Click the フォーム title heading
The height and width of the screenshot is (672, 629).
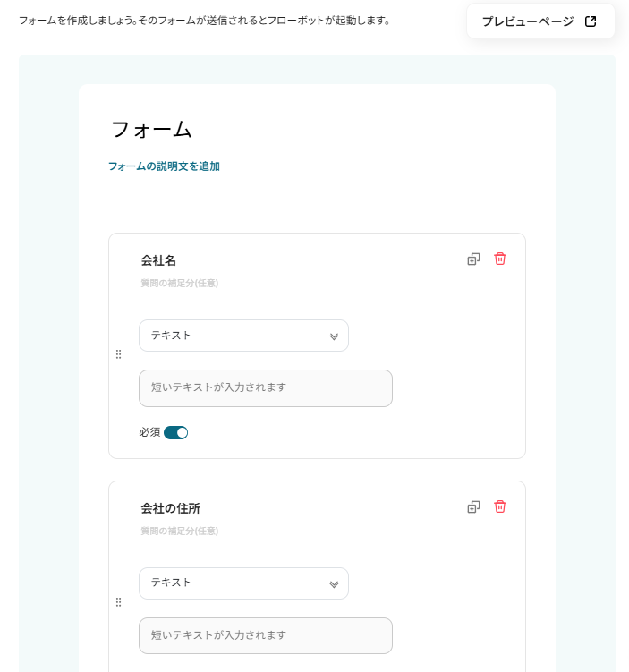(151, 129)
